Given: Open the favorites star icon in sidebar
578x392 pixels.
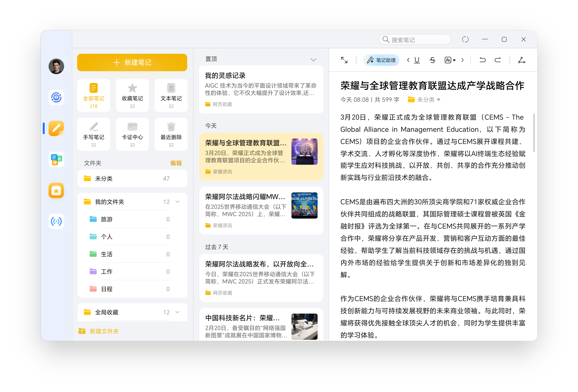Looking at the screenshot, I should [56, 190].
